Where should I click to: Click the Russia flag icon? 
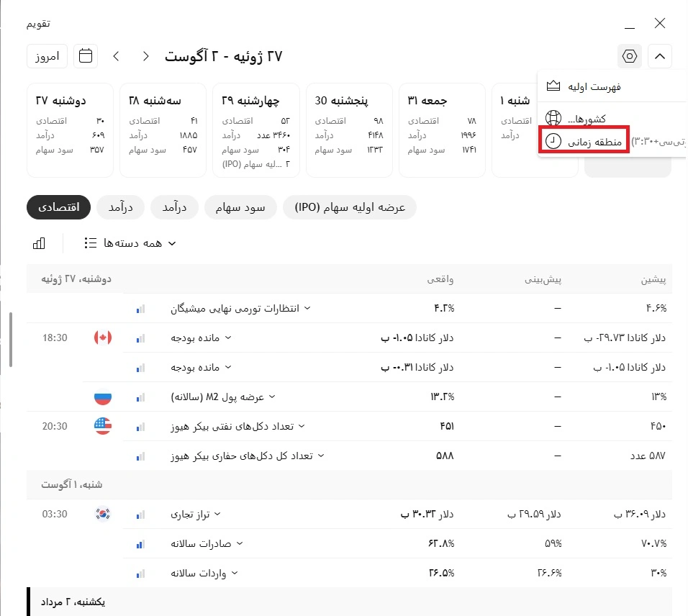point(103,397)
